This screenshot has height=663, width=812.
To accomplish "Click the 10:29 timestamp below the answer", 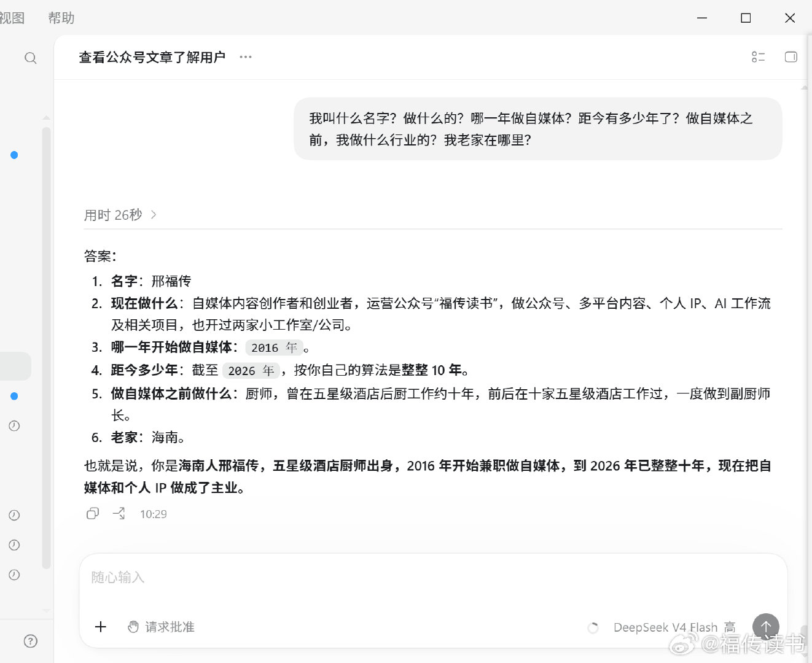I will (x=154, y=514).
